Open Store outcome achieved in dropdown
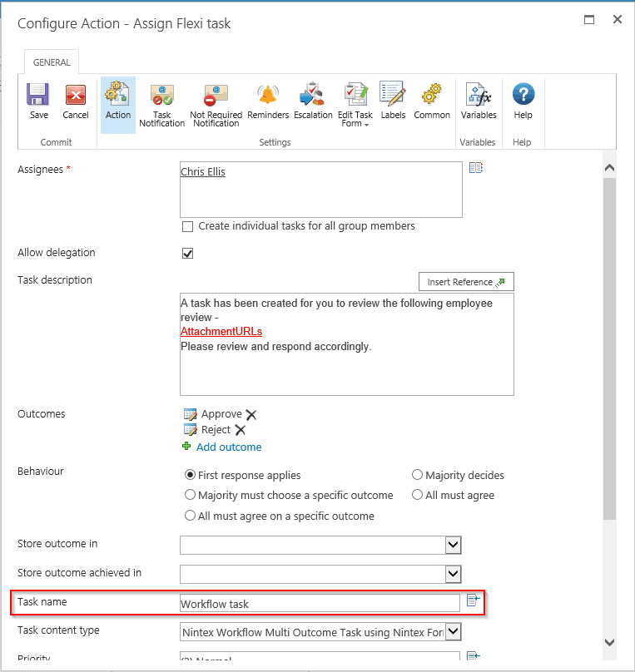635x672 pixels. tap(454, 575)
